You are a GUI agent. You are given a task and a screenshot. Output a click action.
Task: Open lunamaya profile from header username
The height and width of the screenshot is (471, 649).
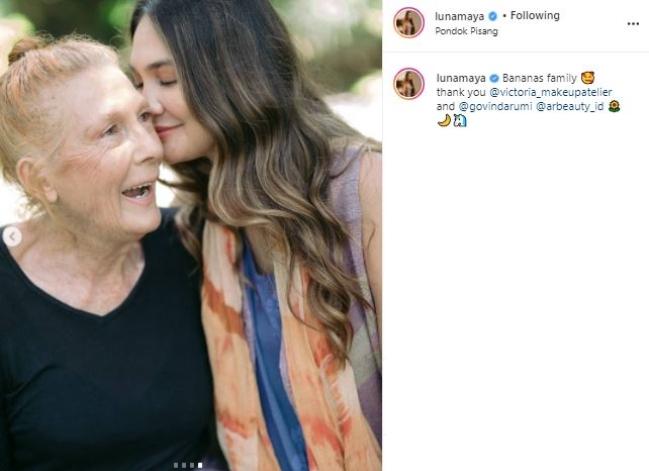coord(459,16)
